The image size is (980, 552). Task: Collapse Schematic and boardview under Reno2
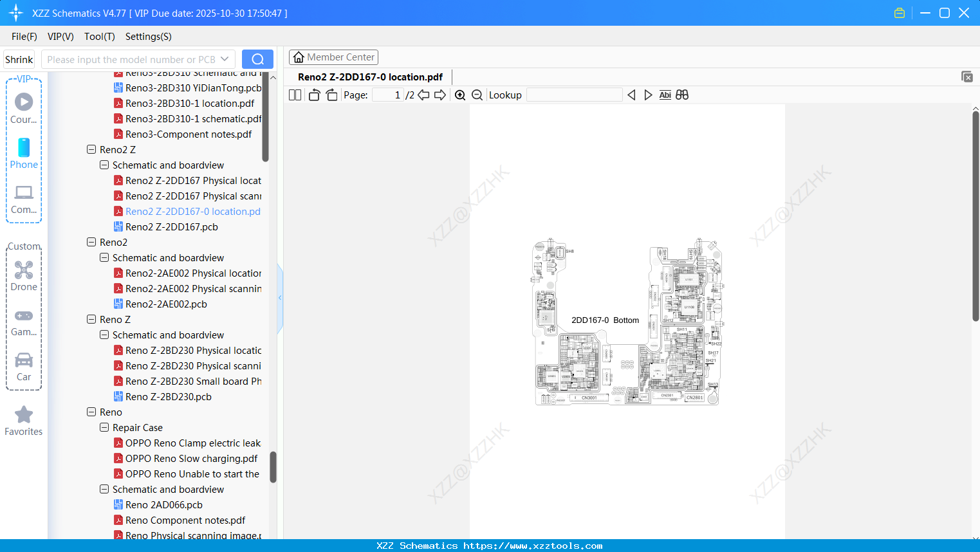tap(104, 257)
